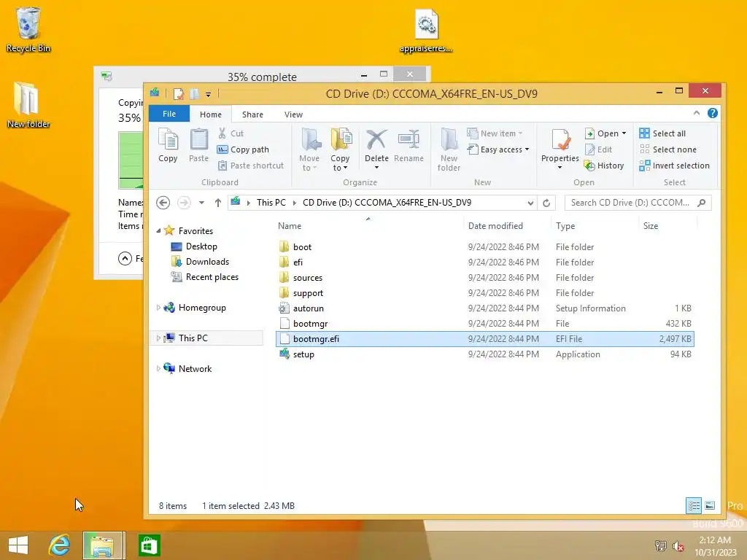Select the New folder desktop icon
Image resolution: width=747 pixels, height=560 pixels.
(x=28, y=106)
